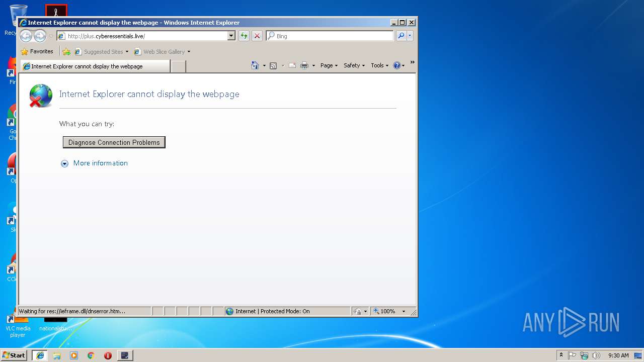644x362 pixels.
Task: Open the nationalstu... desktop file
Action: pos(55,324)
